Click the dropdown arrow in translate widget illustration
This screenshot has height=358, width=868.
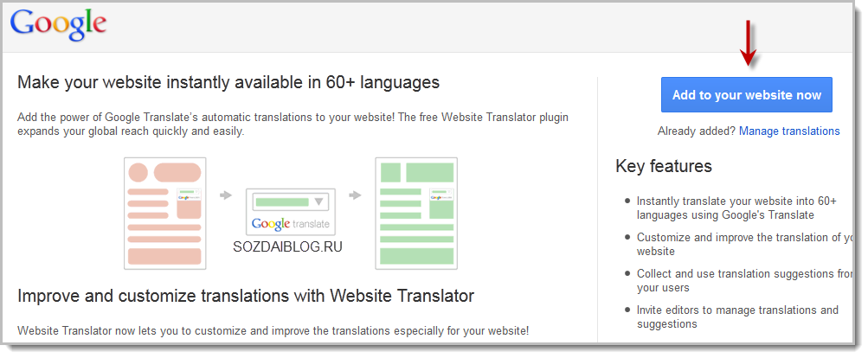click(318, 202)
